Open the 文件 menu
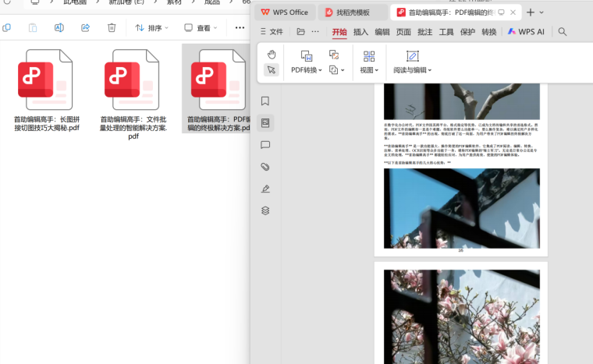This screenshot has height=364, width=593. pos(272,32)
